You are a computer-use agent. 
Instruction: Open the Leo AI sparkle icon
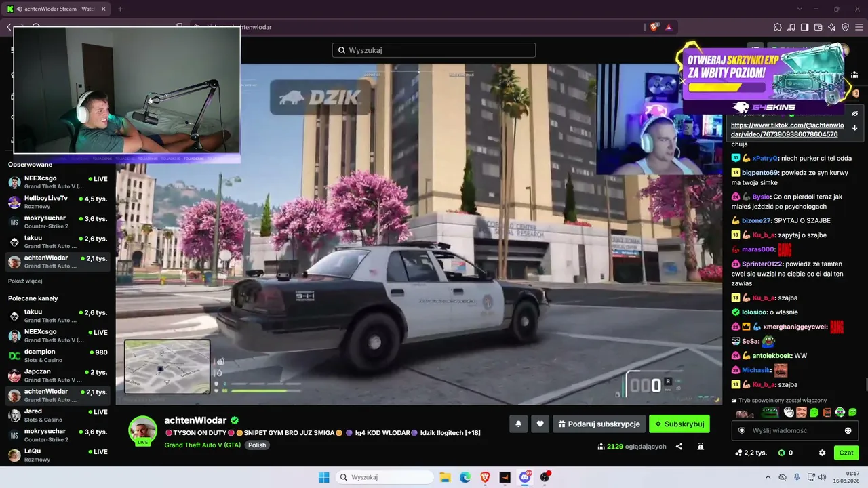[832, 27]
